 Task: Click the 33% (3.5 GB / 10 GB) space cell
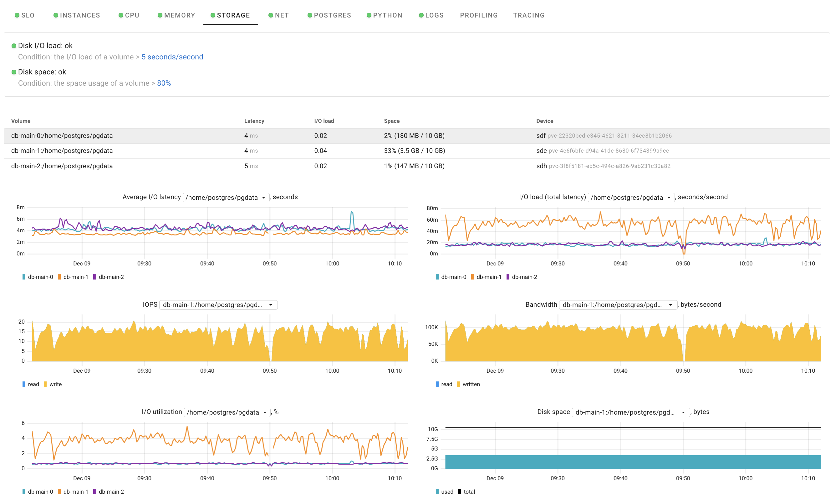point(414,151)
